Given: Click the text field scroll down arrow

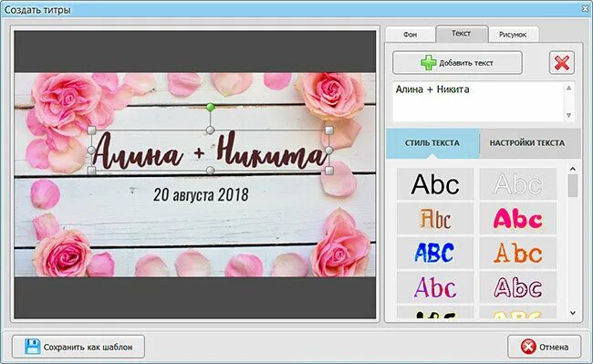Looking at the screenshot, I should pos(568,115).
